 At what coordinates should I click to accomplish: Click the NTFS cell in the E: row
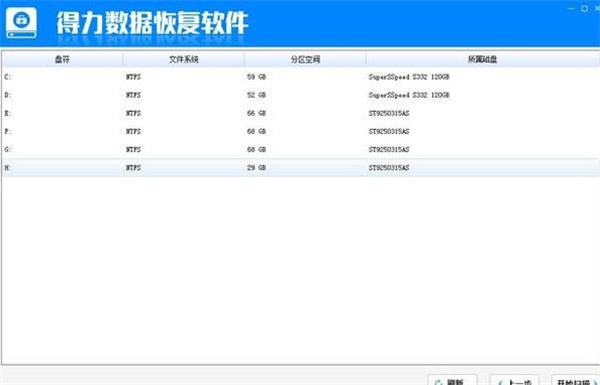(133, 113)
